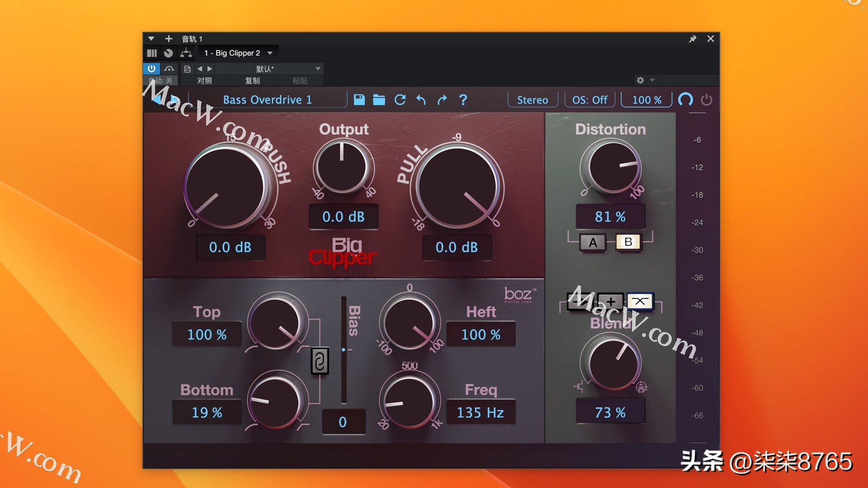868x488 pixels.
Task: Click the Bass Overdrive 1 preset name field
Action: click(267, 100)
